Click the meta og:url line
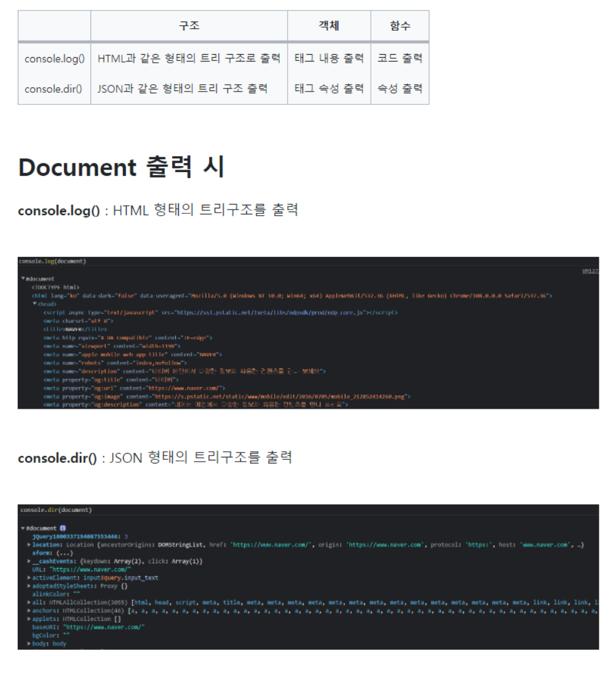Viewport: 616px width, 678px height. pyautogui.click(x=134, y=388)
